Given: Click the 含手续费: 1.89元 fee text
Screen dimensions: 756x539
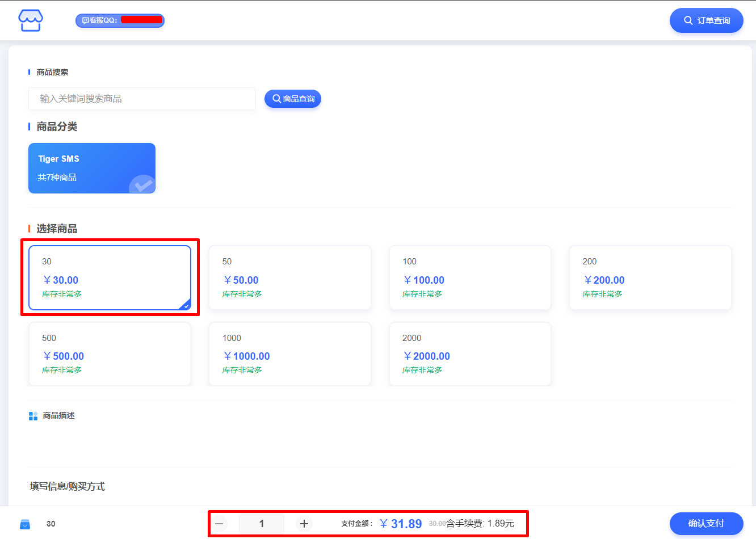Looking at the screenshot, I should (x=480, y=523).
